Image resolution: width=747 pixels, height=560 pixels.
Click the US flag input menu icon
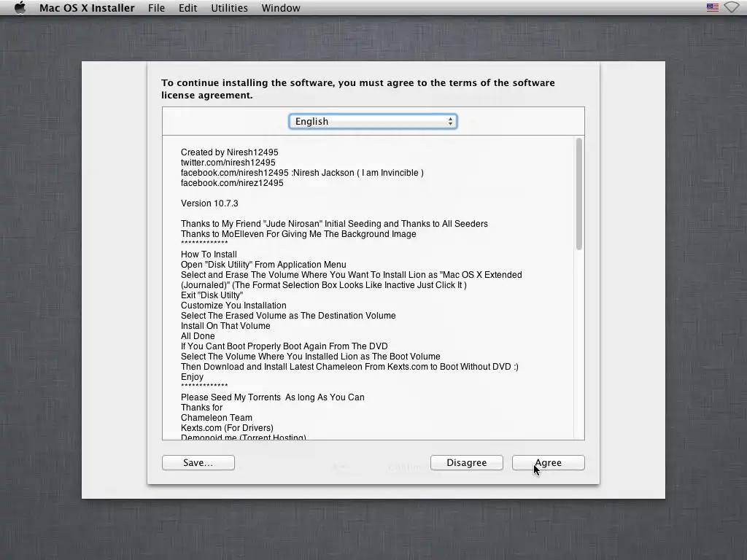coord(712,7)
